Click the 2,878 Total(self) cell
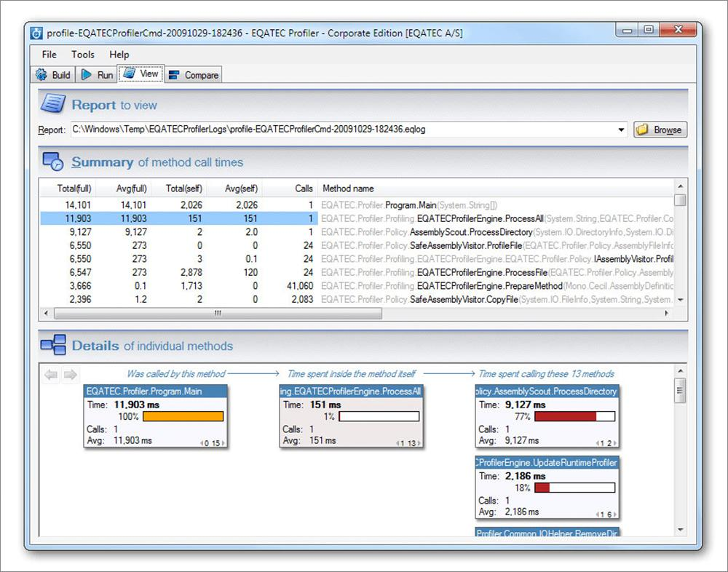Screen dimensions: 728x572 click(191, 272)
